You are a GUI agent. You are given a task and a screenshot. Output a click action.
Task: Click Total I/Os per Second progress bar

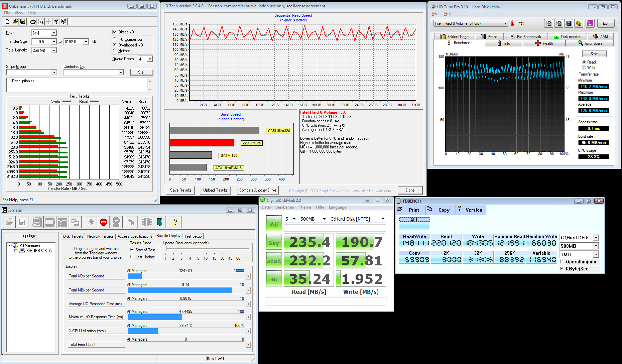186,276
